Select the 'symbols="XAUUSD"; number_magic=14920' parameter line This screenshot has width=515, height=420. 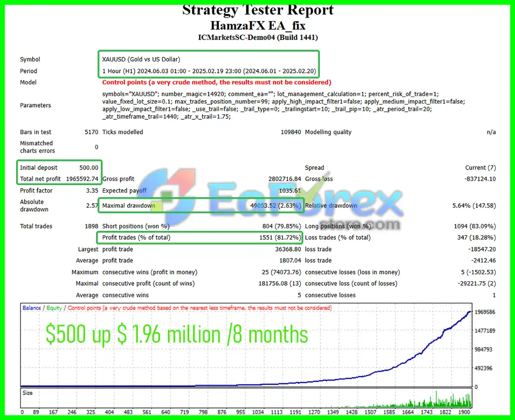[x=270, y=94]
